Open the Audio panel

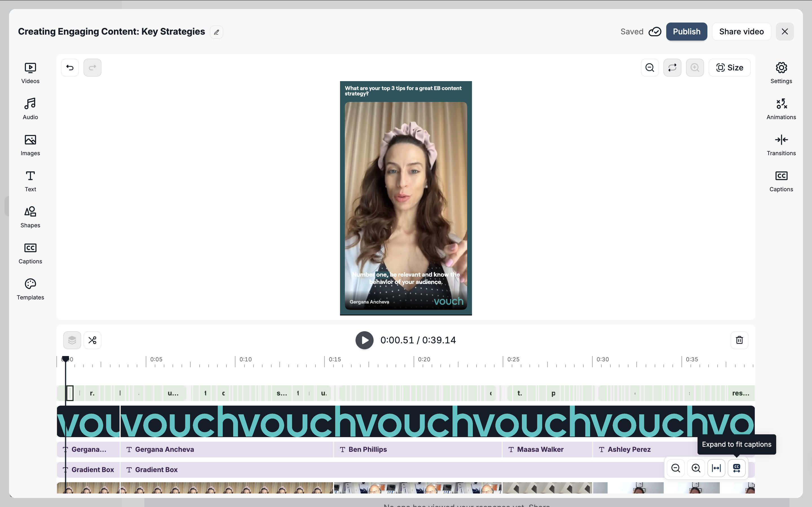[30, 109]
